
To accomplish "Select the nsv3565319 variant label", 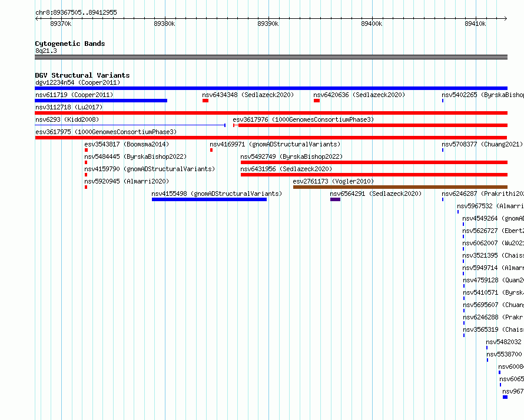I will [493, 329].
